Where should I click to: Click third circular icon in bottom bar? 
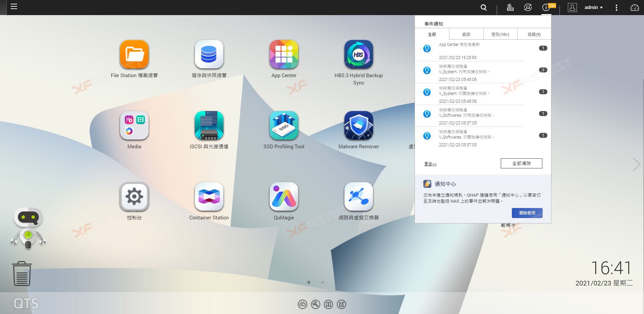(328, 304)
